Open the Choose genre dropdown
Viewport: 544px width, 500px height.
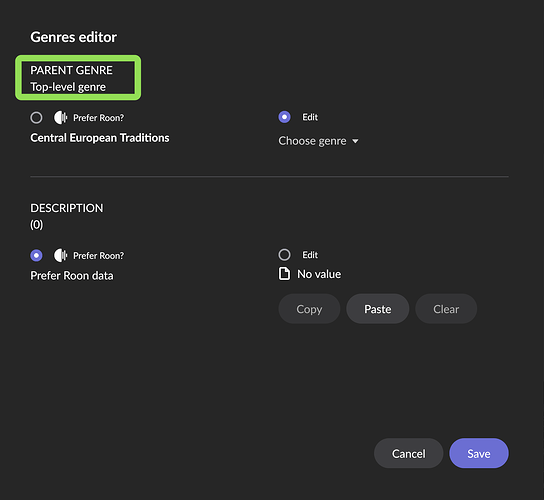(318, 141)
